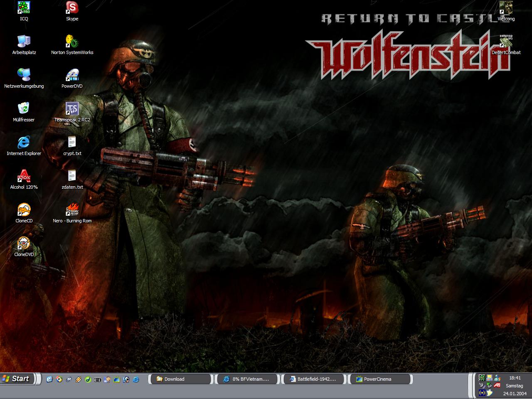Launch Skype from the desktop
532x399 pixels.
(72, 8)
